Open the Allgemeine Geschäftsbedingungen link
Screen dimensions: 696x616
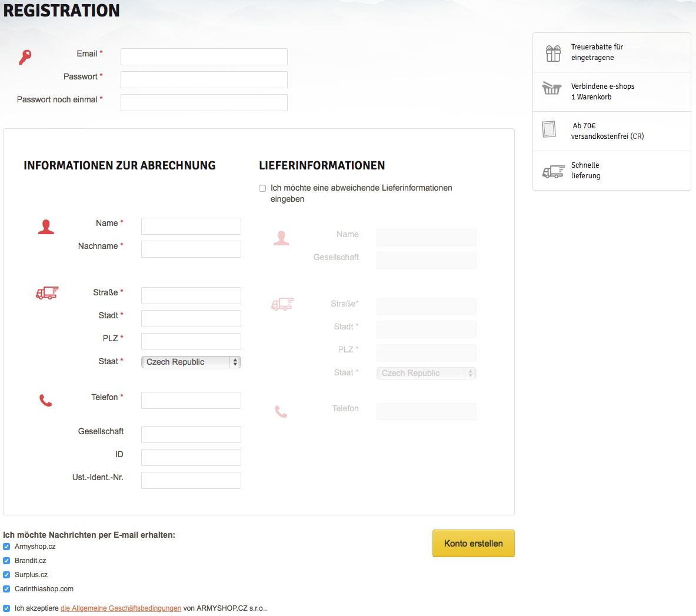pos(121,608)
